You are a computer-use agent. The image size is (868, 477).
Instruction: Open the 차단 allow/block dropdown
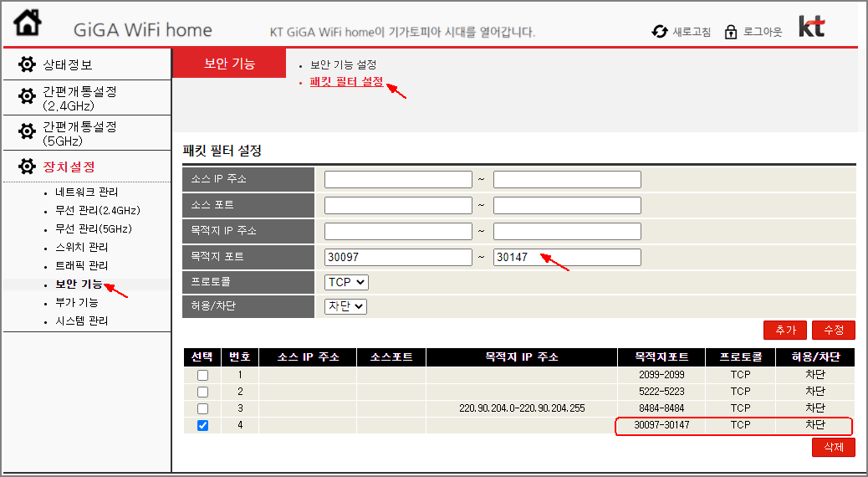click(x=345, y=305)
